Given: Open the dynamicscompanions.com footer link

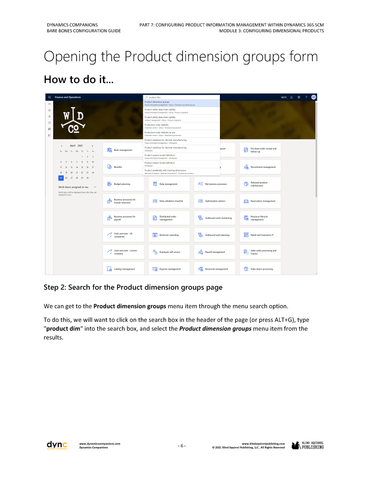Looking at the screenshot, I should coord(100,444).
